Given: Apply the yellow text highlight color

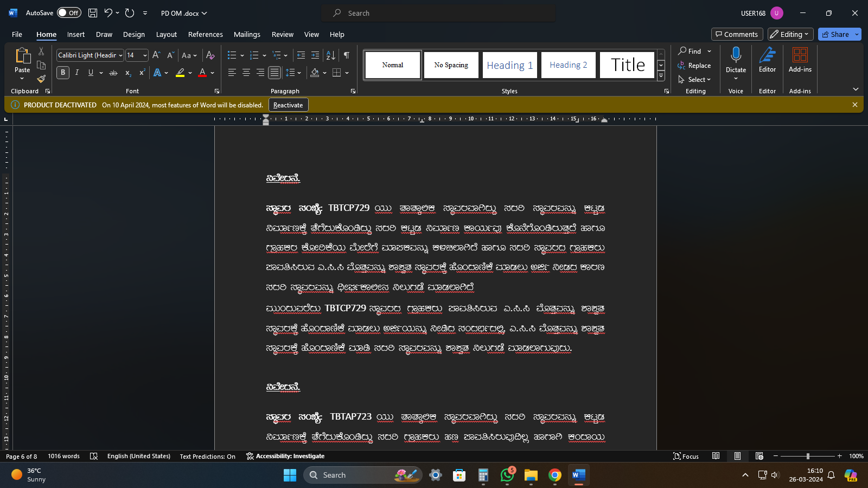Looking at the screenshot, I should [180, 73].
